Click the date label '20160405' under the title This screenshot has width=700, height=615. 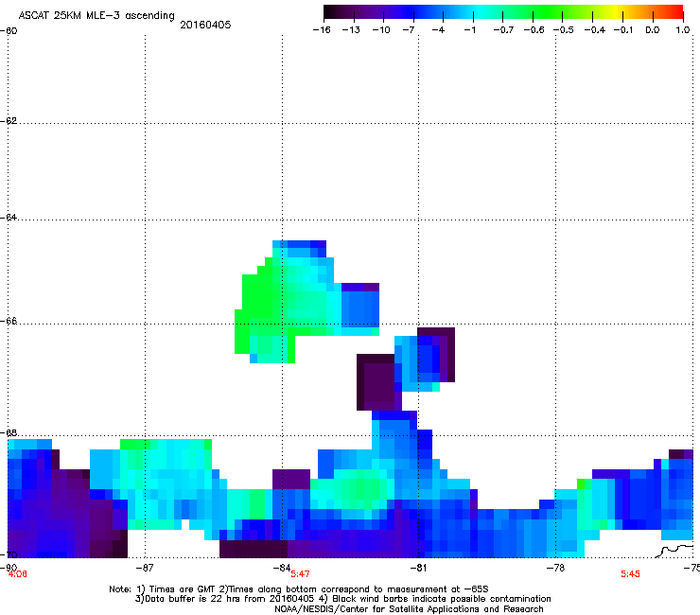[x=205, y=25]
